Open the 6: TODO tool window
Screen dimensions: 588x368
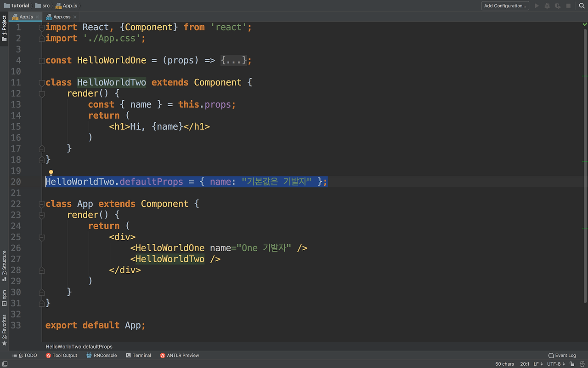[x=24, y=356]
